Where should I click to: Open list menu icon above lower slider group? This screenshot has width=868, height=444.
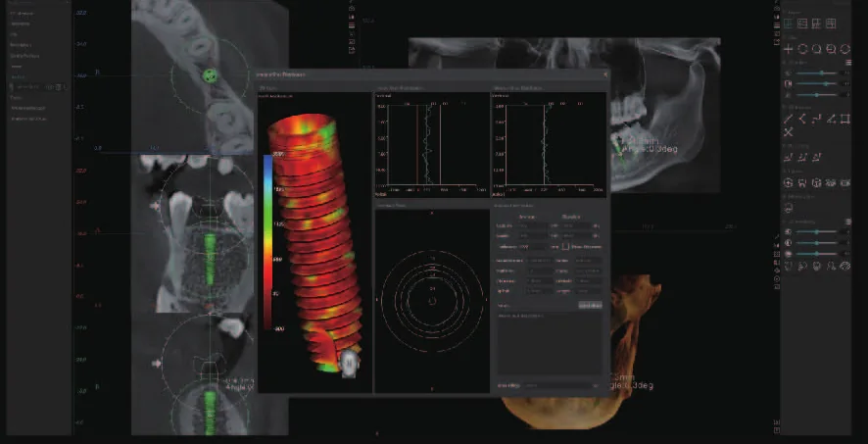[847, 222]
